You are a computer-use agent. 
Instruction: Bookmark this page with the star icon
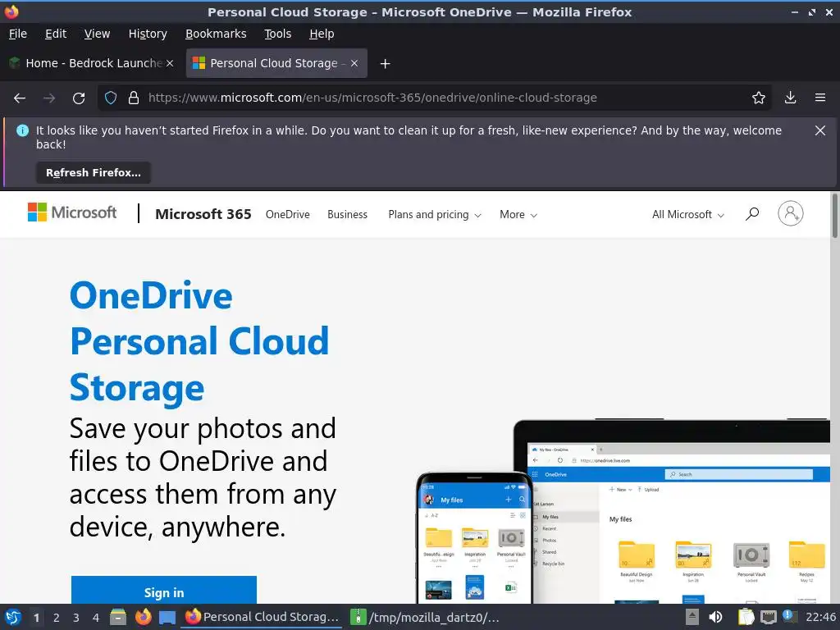[x=759, y=98]
